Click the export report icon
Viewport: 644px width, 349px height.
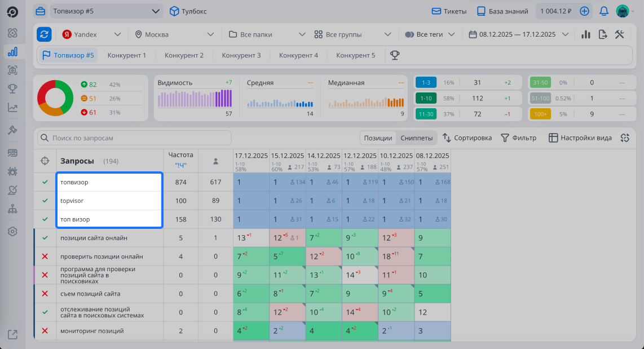[603, 34]
